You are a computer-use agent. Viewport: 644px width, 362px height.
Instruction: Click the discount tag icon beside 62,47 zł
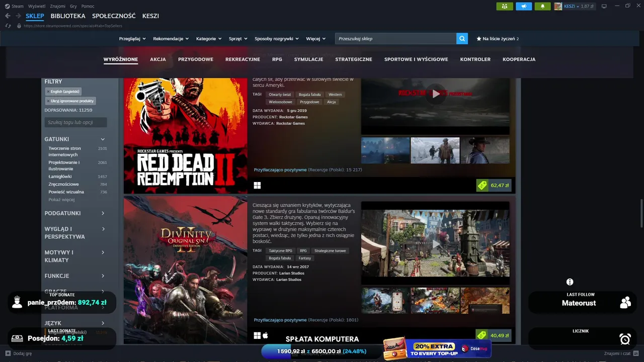coord(482,186)
